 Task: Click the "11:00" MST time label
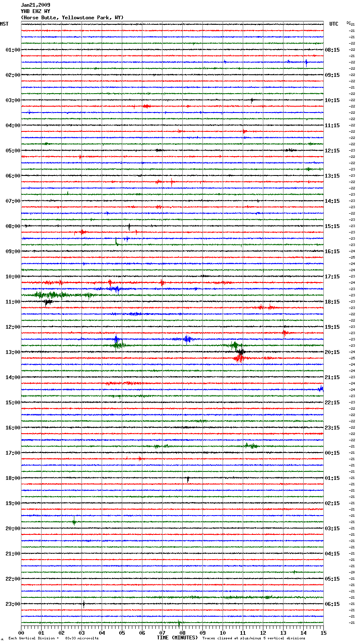(13, 302)
